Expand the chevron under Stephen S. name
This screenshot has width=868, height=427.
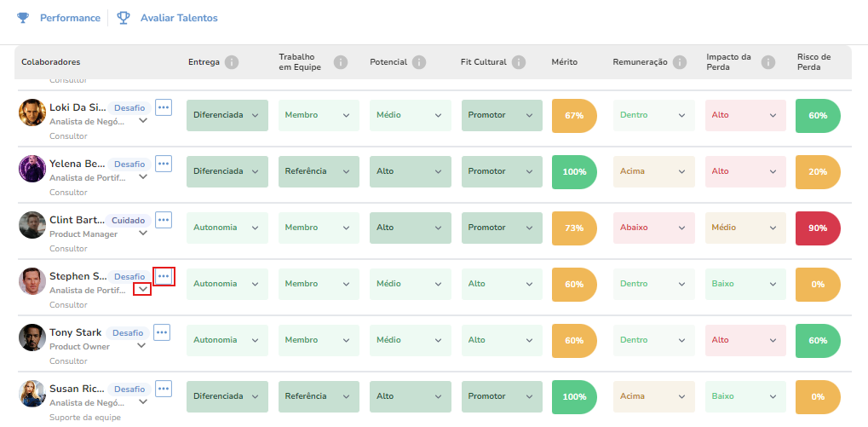pos(143,289)
